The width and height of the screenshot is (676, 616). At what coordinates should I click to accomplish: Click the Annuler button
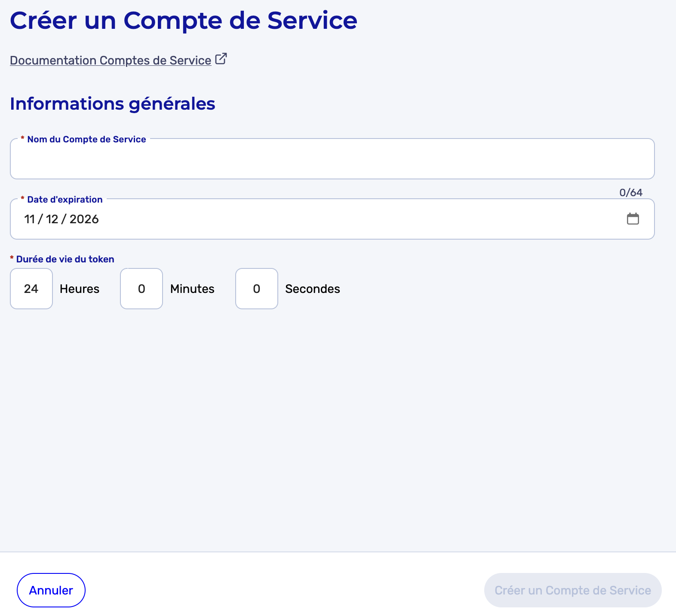tap(51, 590)
